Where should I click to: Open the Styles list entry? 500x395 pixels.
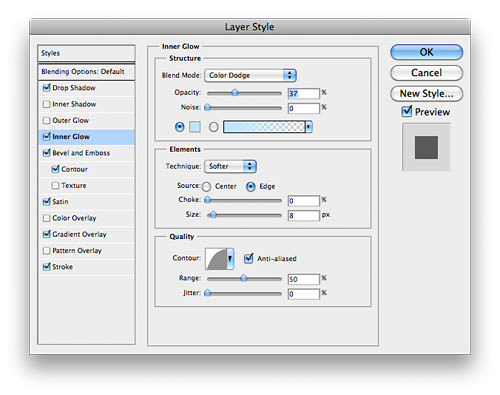pos(86,53)
